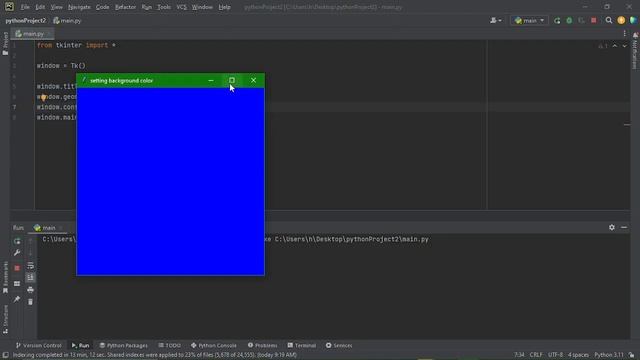Image resolution: width=640 pixels, height=360 pixels.
Task: Toggle soft-wrap in the Run console
Action: coord(30,266)
